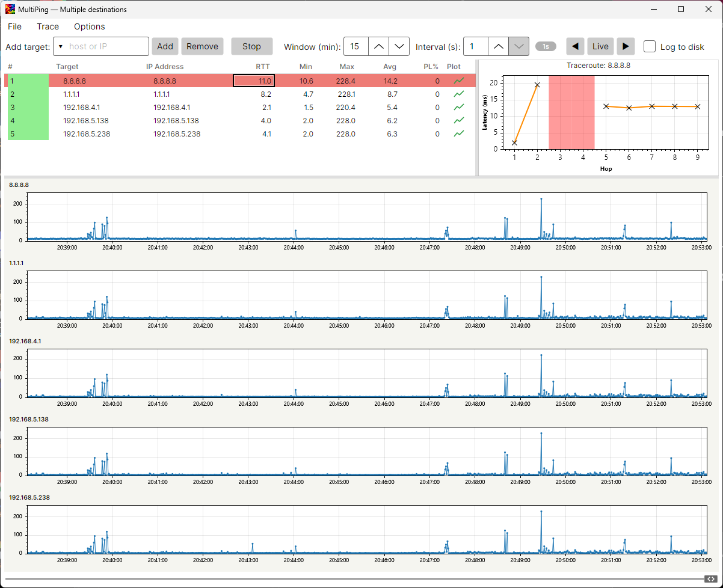This screenshot has height=588, width=723.
Task: Sort by the RTT column header
Action: (x=263, y=67)
